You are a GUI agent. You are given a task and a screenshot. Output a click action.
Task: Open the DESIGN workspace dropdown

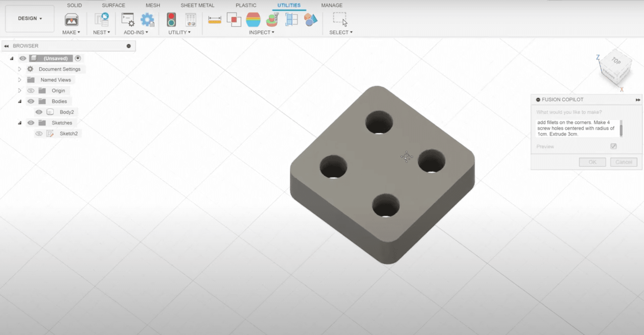click(x=30, y=18)
